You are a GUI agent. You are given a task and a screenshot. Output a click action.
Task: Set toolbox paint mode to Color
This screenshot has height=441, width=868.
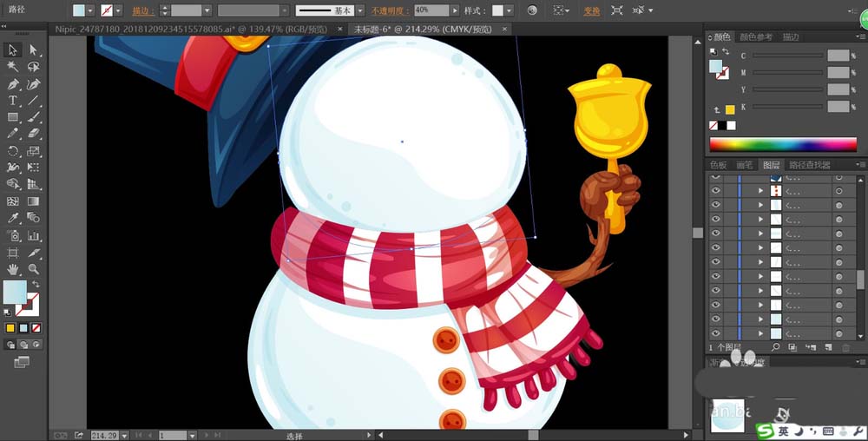(x=10, y=328)
